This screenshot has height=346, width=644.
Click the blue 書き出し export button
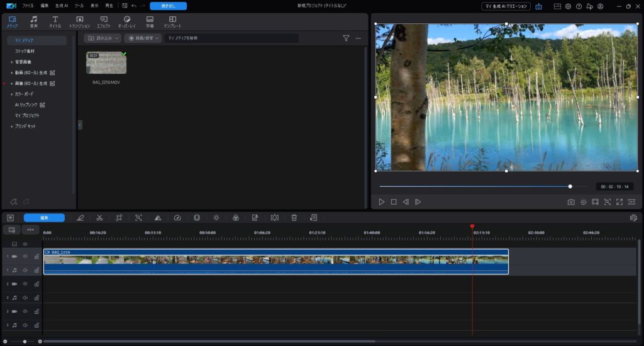click(169, 6)
